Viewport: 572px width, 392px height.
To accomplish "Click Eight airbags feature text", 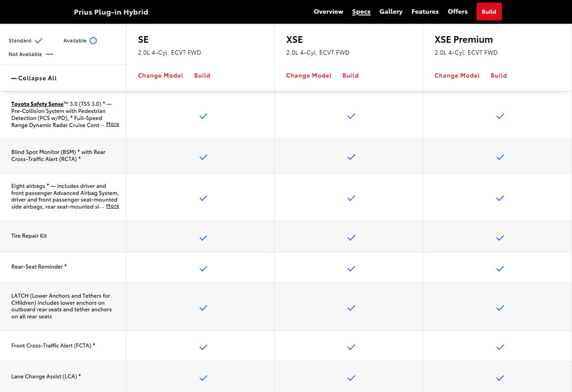I will [65, 196].
